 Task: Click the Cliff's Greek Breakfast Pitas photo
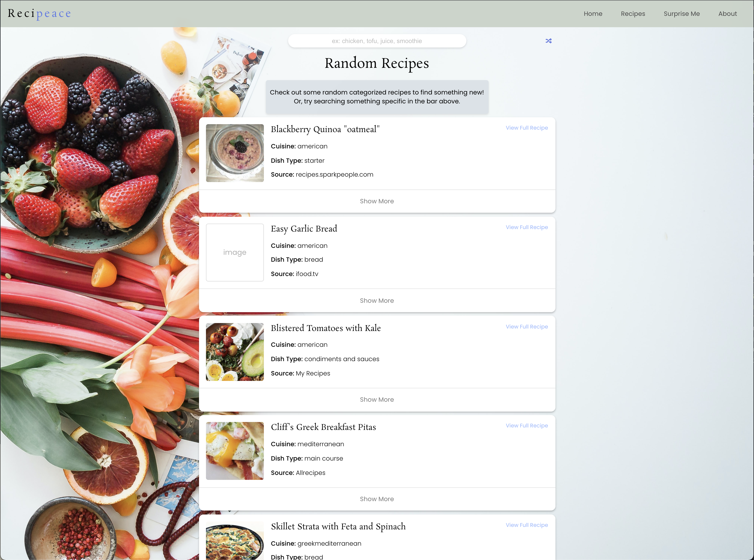(x=235, y=451)
